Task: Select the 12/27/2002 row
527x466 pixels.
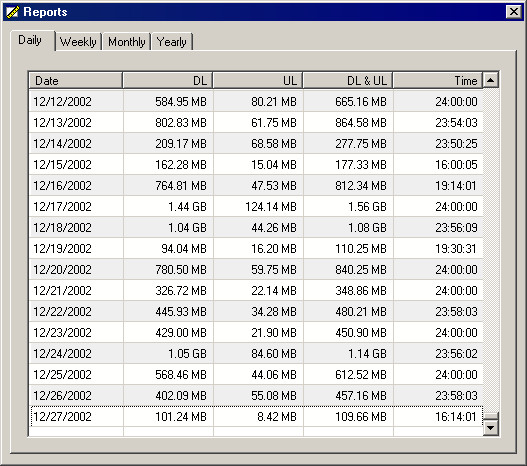Action: [256, 416]
